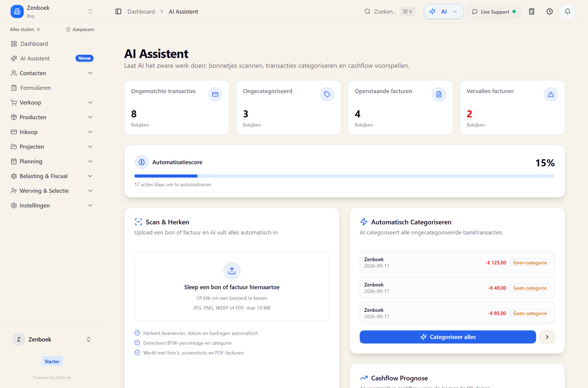Click the Live Support button
Screen dimensions: 588x388
494,11
